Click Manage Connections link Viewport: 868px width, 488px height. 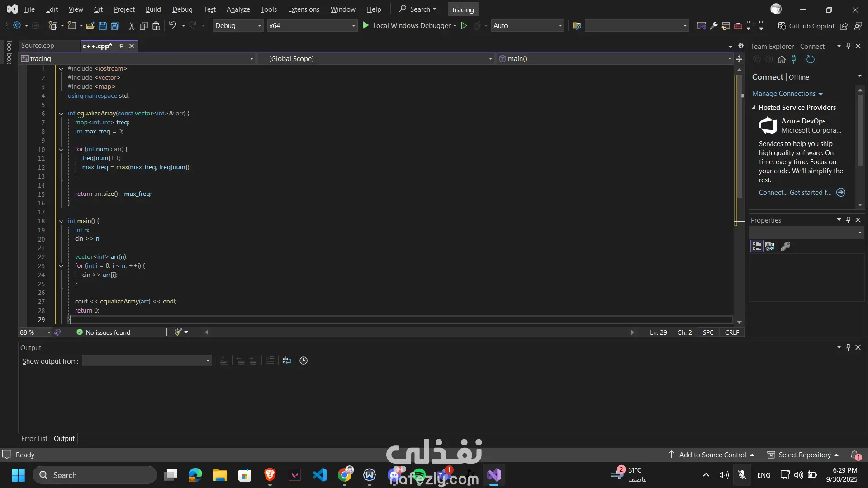point(787,94)
